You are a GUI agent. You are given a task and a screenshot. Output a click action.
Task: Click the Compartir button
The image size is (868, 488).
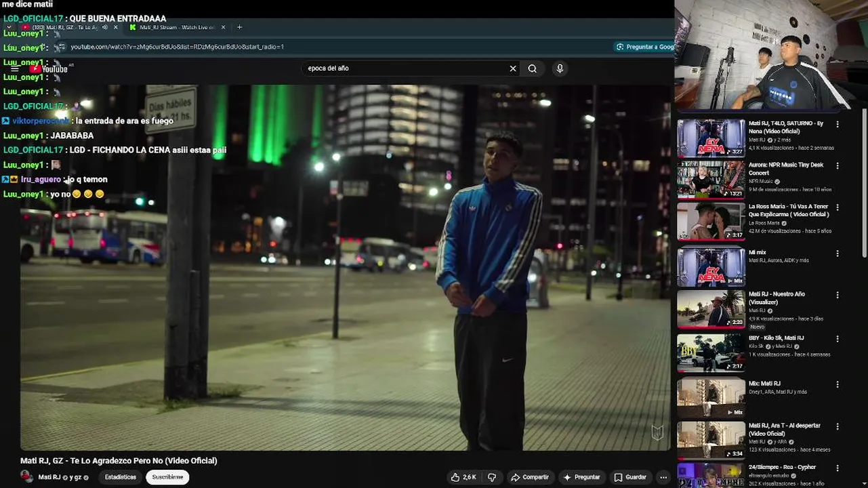[529, 477]
